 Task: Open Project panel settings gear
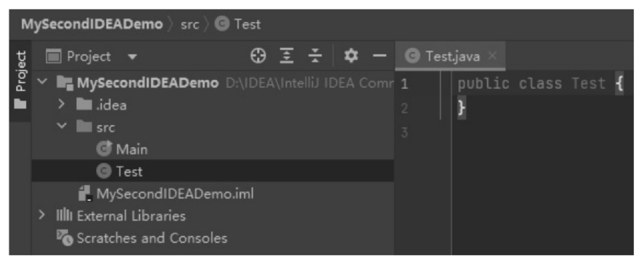pyautogui.click(x=351, y=56)
